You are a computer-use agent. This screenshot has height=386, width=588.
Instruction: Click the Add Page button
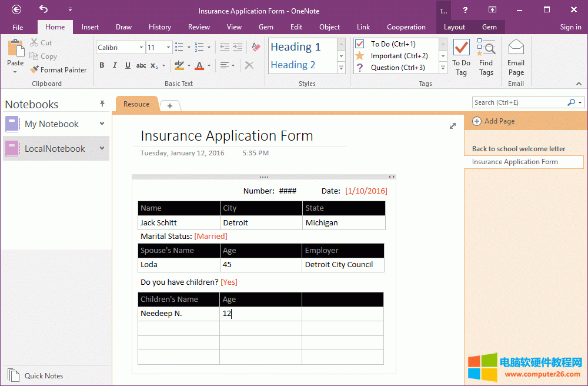[x=494, y=121]
